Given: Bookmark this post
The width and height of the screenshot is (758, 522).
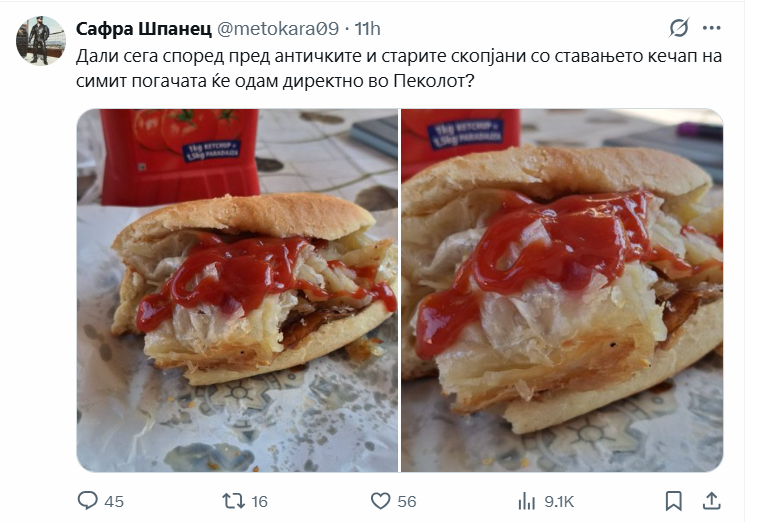Looking at the screenshot, I should point(673,501).
